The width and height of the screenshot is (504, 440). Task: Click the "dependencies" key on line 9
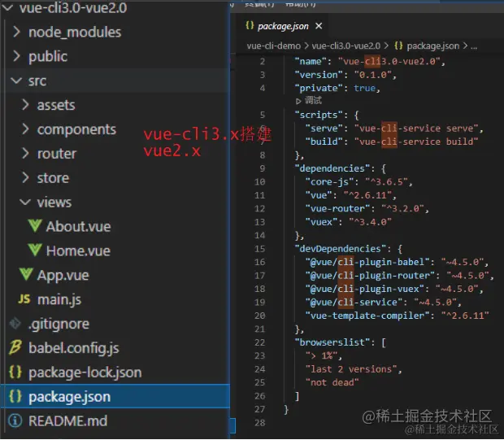(x=332, y=168)
